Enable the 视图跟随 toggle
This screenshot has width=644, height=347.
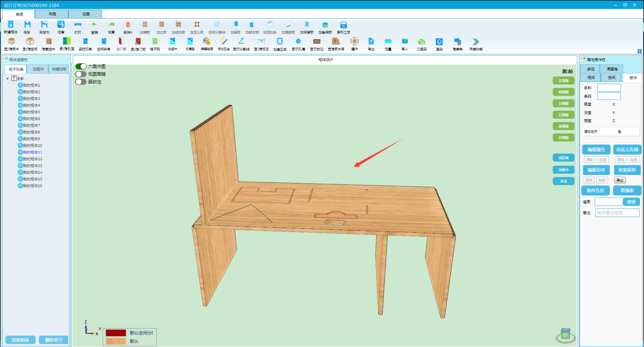tap(81, 74)
